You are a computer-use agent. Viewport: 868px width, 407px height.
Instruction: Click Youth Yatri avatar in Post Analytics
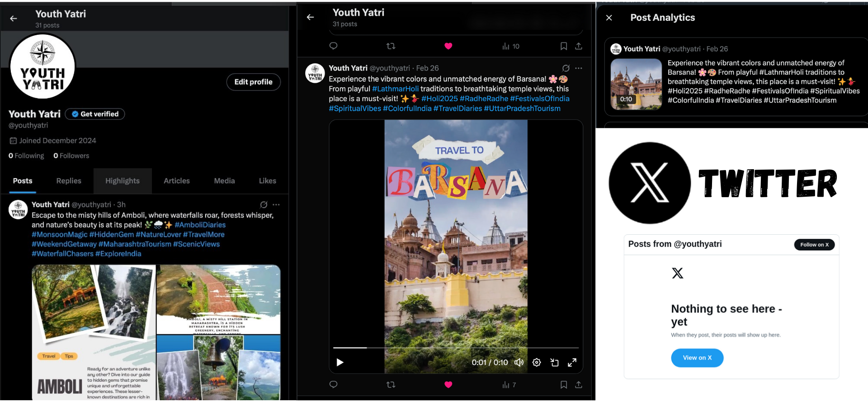pyautogui.click(x=616, y=49)
